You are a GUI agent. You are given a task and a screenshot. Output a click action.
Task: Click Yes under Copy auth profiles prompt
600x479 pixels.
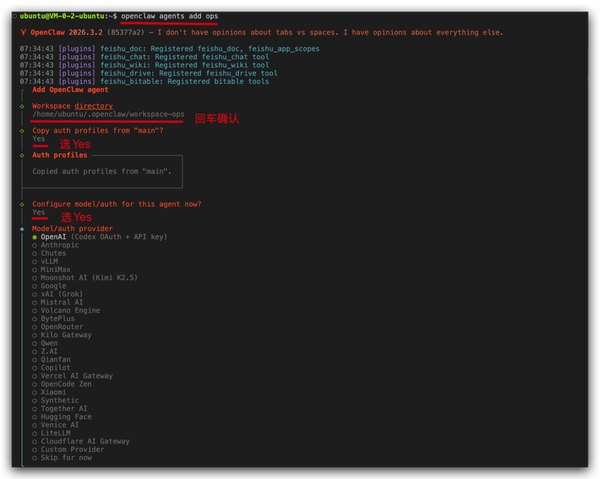(x=39, y=139)
